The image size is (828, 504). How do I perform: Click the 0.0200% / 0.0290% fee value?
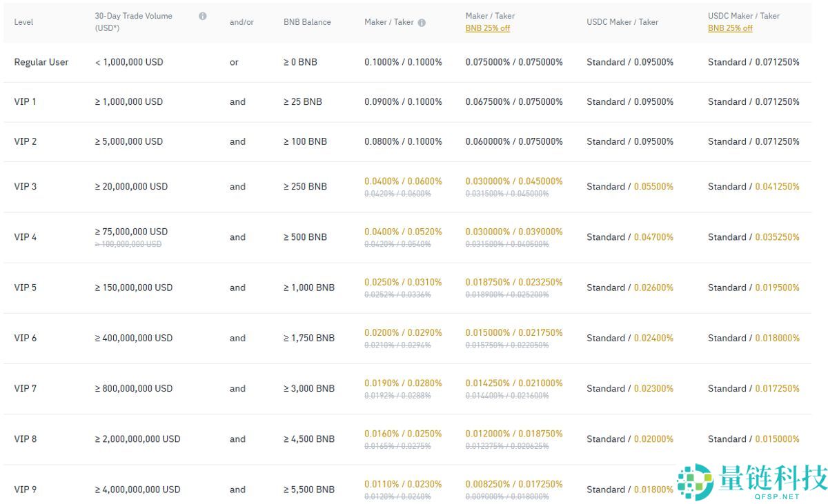[x=404, y=332]
